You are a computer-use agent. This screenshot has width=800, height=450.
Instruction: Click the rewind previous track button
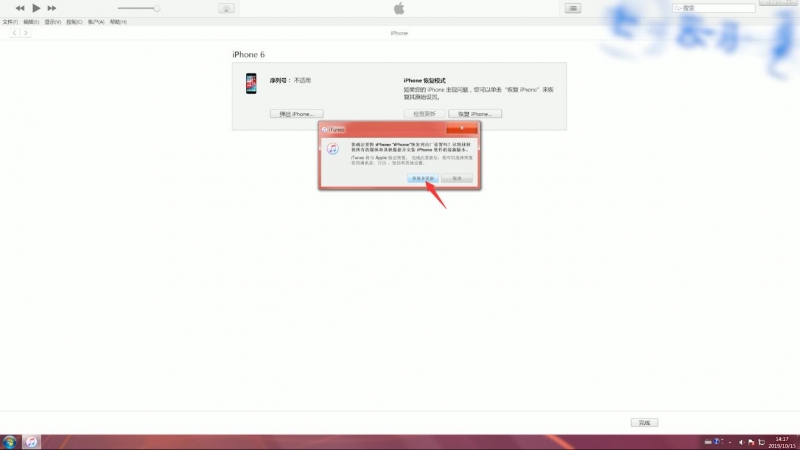[20, 8]
